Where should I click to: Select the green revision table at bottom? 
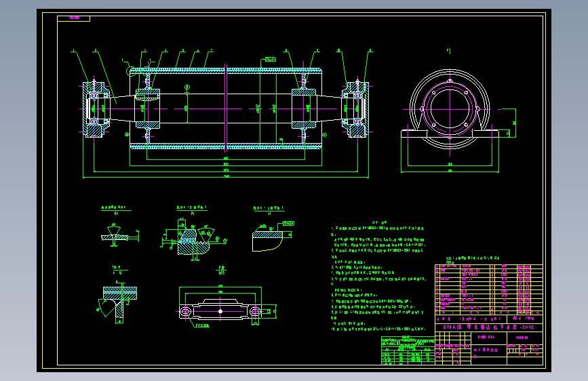pyautogui.click(x=408, y=350)
